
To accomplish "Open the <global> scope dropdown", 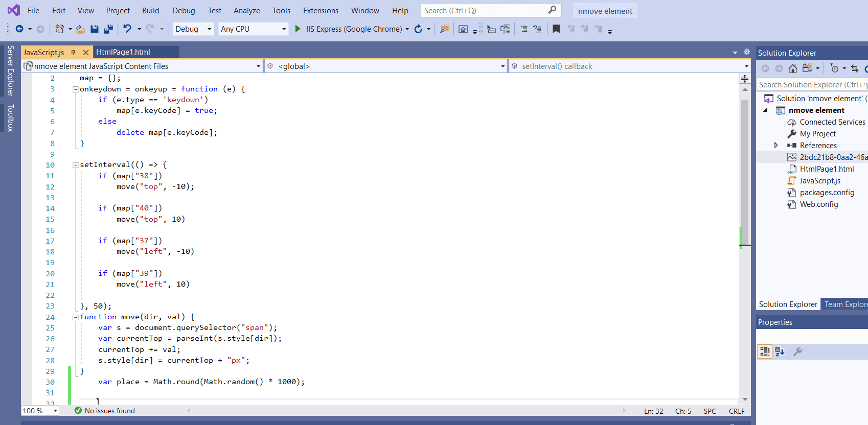I will click(x=385, y=66).
